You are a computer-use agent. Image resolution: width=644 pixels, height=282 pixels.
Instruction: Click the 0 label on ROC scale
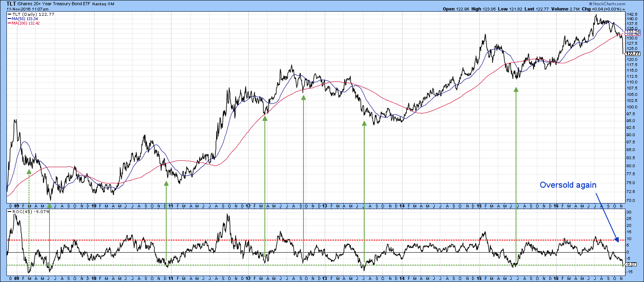coord(628,252)
